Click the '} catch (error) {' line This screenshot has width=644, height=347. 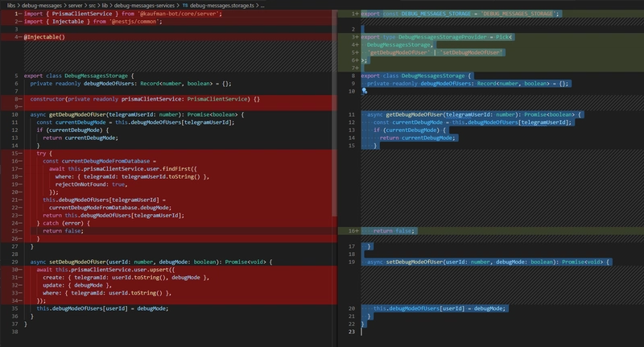pos(63,223)
